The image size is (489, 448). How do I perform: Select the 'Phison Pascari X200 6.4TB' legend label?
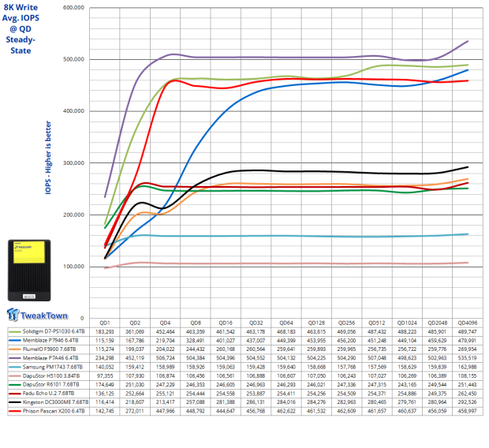click(x=54, y=411)
